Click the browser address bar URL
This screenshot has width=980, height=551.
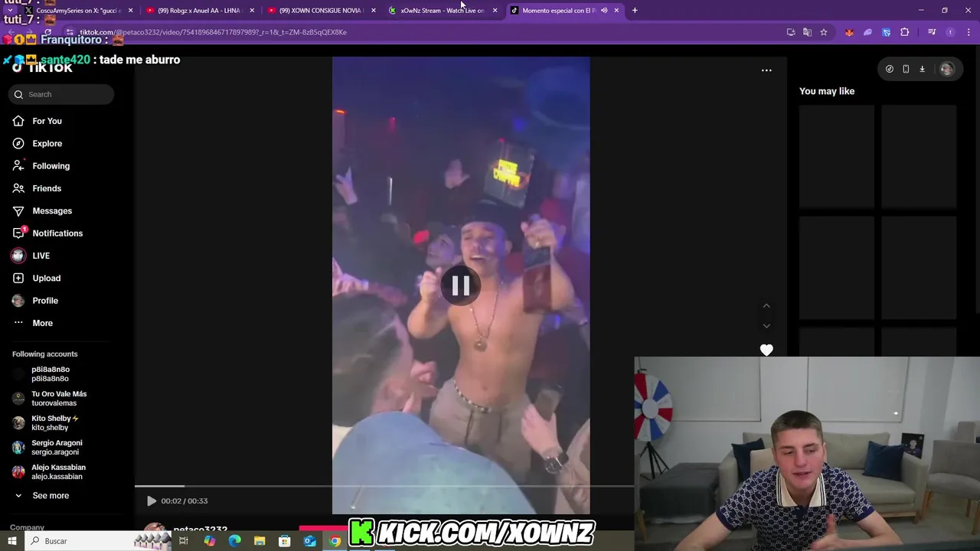tap(213, 32)
